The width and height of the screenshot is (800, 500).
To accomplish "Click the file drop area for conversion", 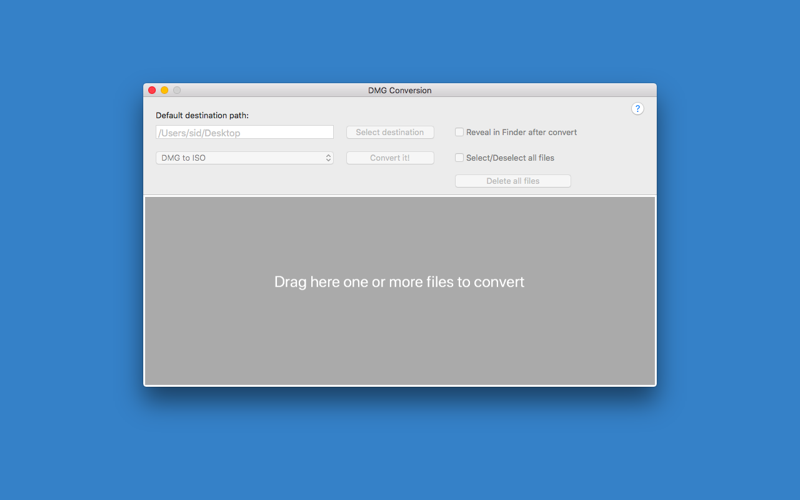I will (400, 291).
